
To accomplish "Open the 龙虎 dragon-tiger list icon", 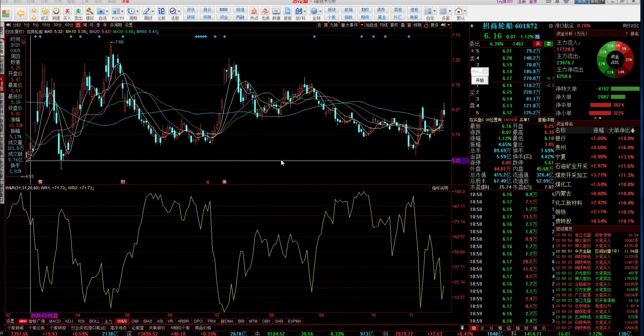I will (x=265, y=14).
